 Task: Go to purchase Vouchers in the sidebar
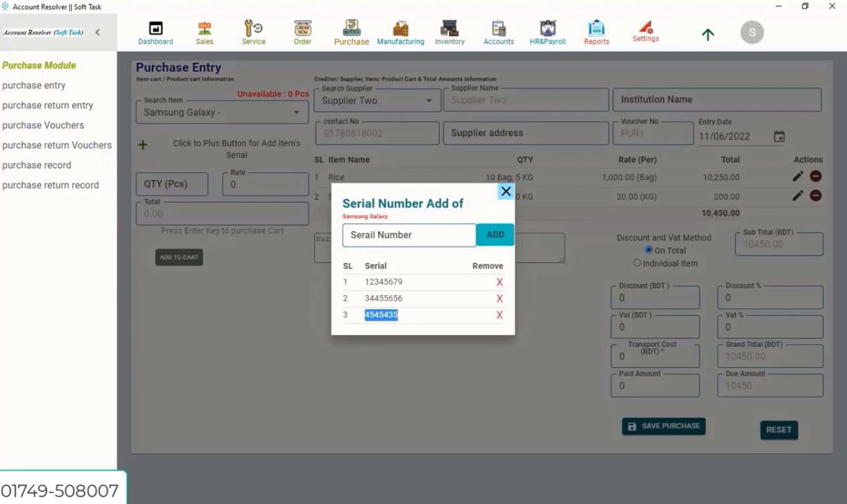tap(45, 125)
